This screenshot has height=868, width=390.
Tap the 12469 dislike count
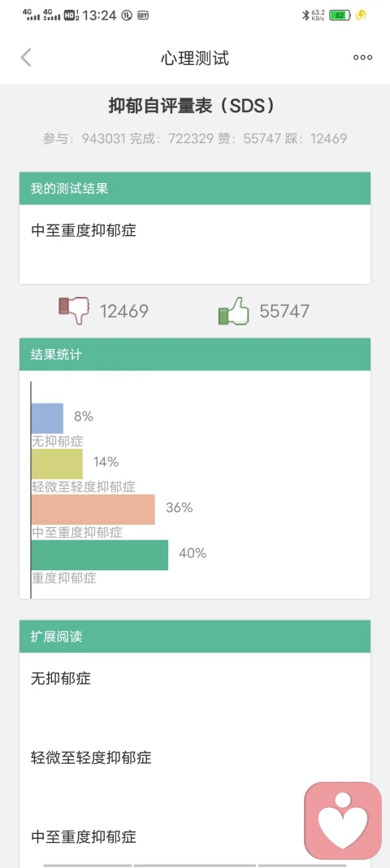coord(124,311)
